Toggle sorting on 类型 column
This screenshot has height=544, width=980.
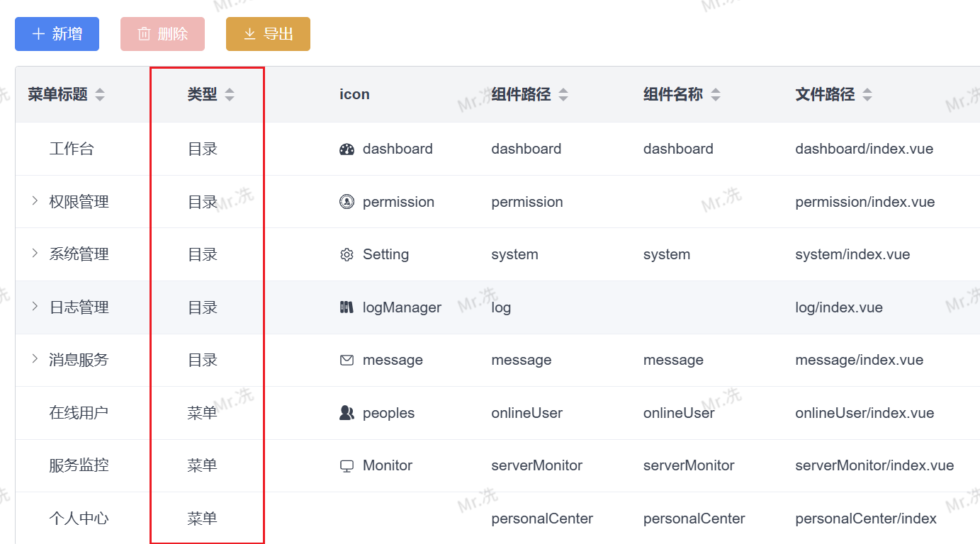[x=230, y=93]
